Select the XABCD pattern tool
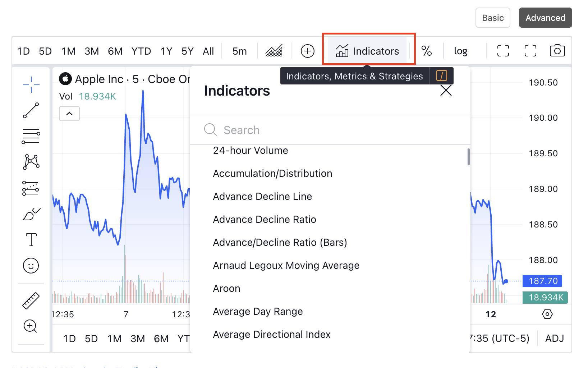The height and width of the screenshot is (368, 588). 31,162
